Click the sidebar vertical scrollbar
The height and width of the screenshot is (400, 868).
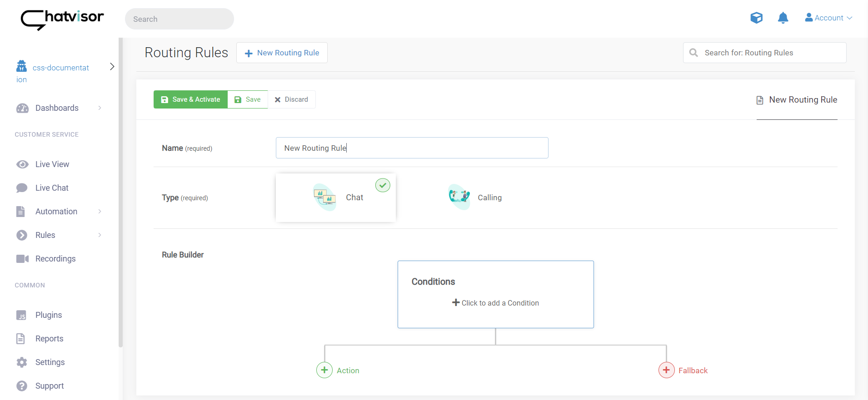click(120, 193)
